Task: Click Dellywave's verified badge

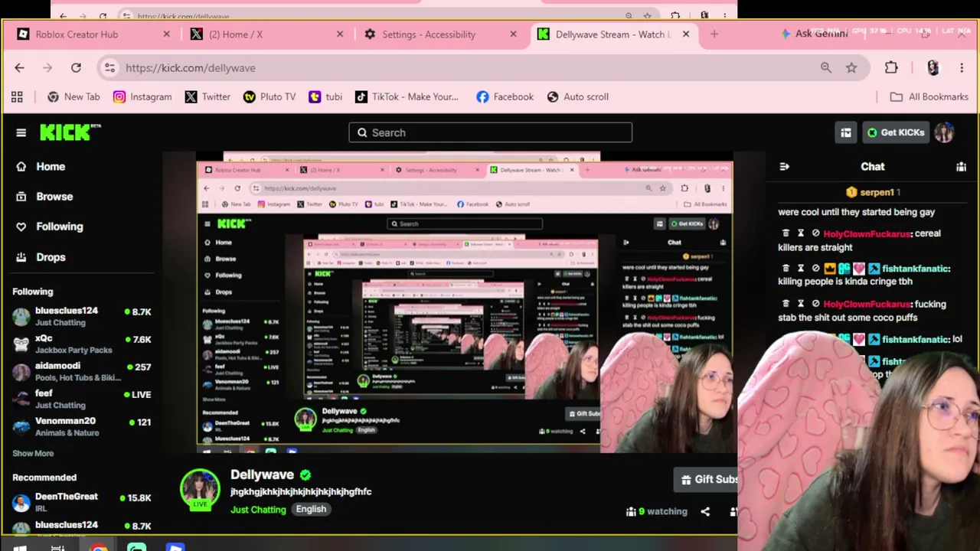Action: [x=305, y=475]
